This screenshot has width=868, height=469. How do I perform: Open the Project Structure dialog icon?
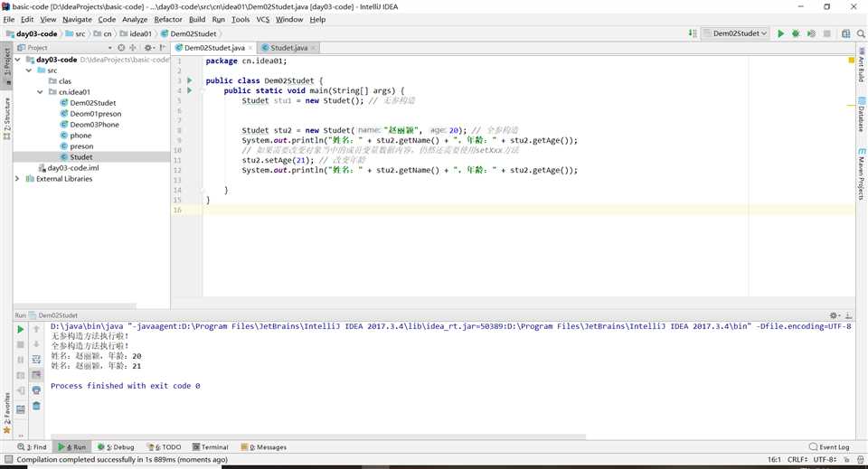click(x=846, y=33)
